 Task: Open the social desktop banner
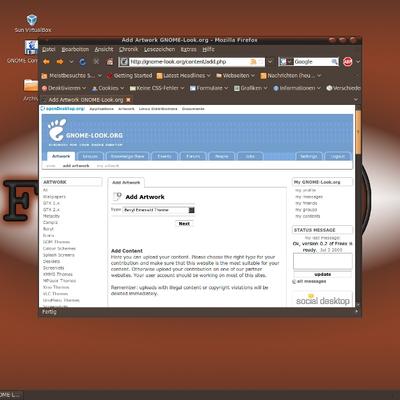point(322,300)
